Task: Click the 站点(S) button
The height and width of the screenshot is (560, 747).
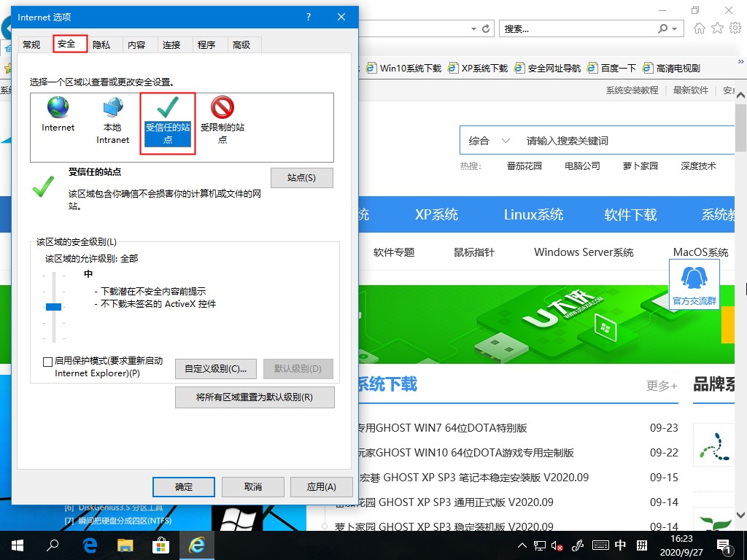Action: [301, 177]
